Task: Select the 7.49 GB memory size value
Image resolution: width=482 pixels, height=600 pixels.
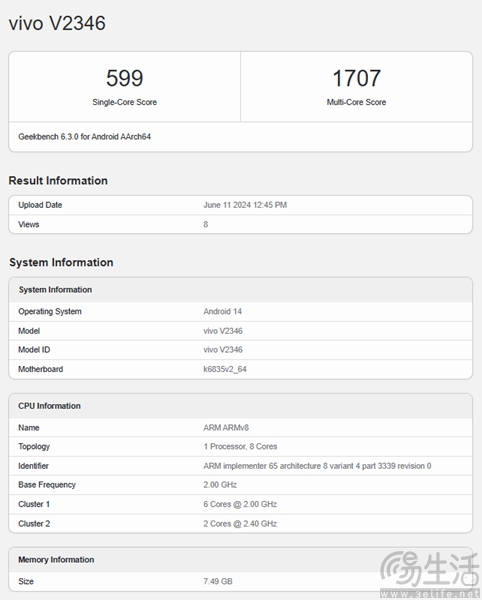Action: pyautogui.click(x=218, y=582)
